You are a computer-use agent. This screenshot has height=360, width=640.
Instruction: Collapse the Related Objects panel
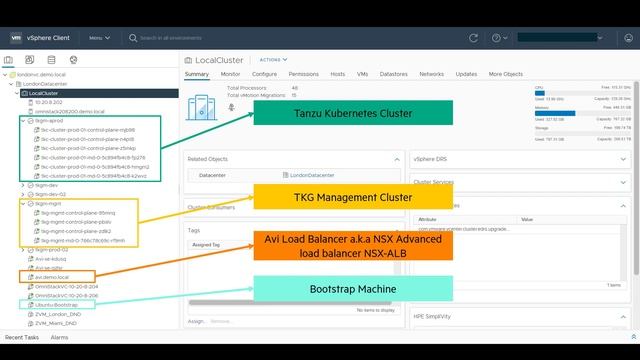pyautogui.click(x=397, y=159)
